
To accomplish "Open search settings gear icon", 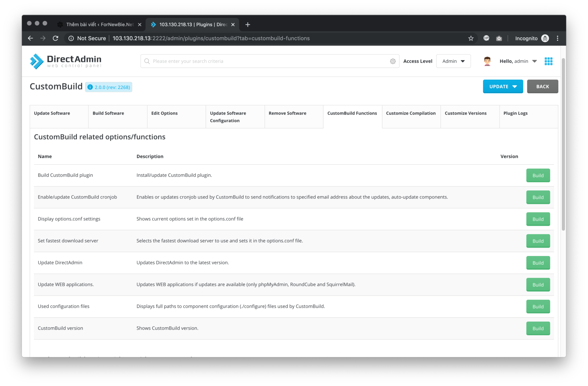I will pyautogui.click(x=393, y=61).
